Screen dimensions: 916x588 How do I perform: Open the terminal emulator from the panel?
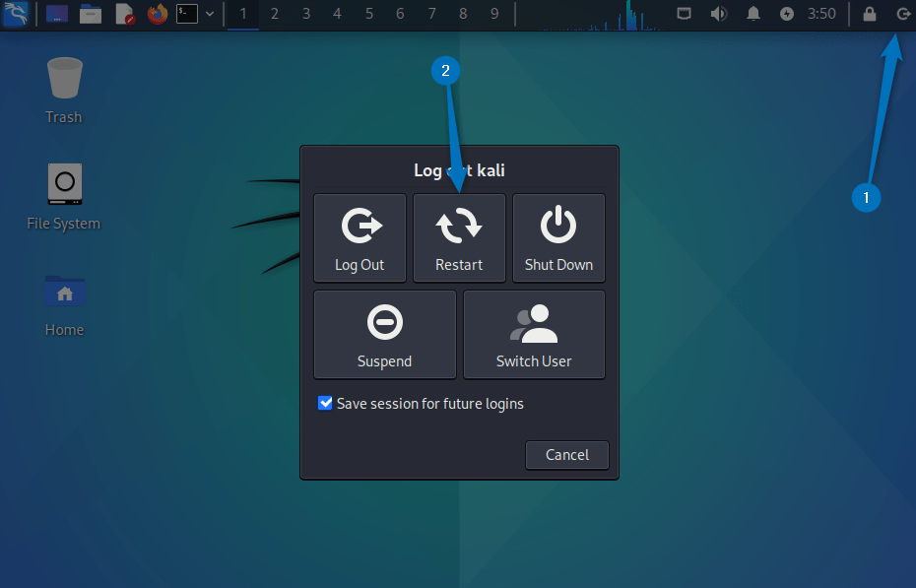tap(184, 14)
